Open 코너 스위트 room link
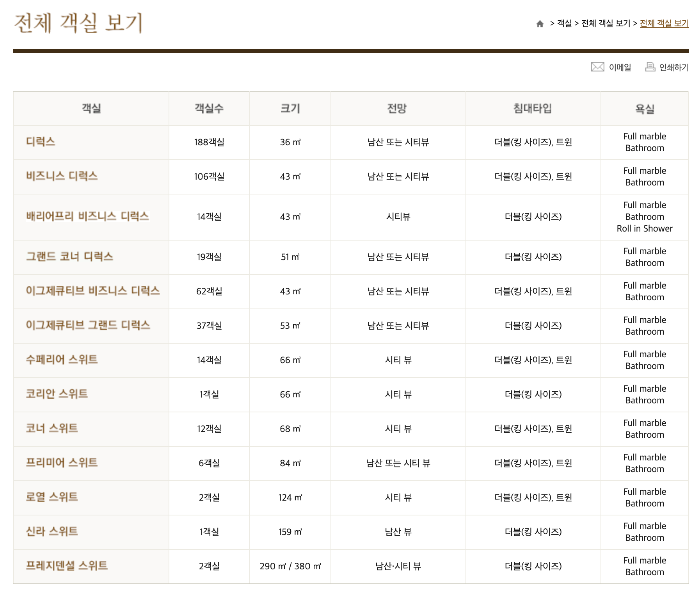The width and height of the screenshot is (700, 592). [x=52, y=428]
